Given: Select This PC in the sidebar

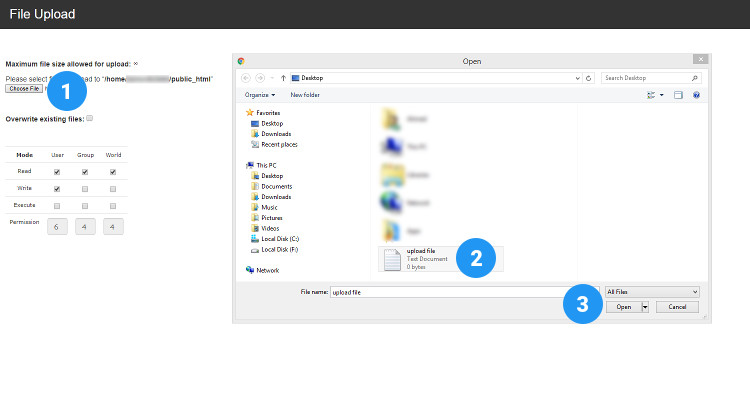Looking at the screenshot, I should (x=261, y=166).
